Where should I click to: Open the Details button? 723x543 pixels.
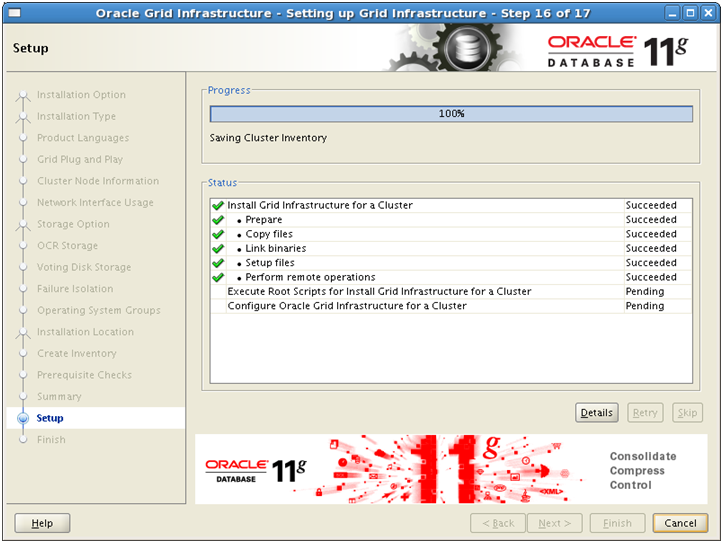click(597, 413)
